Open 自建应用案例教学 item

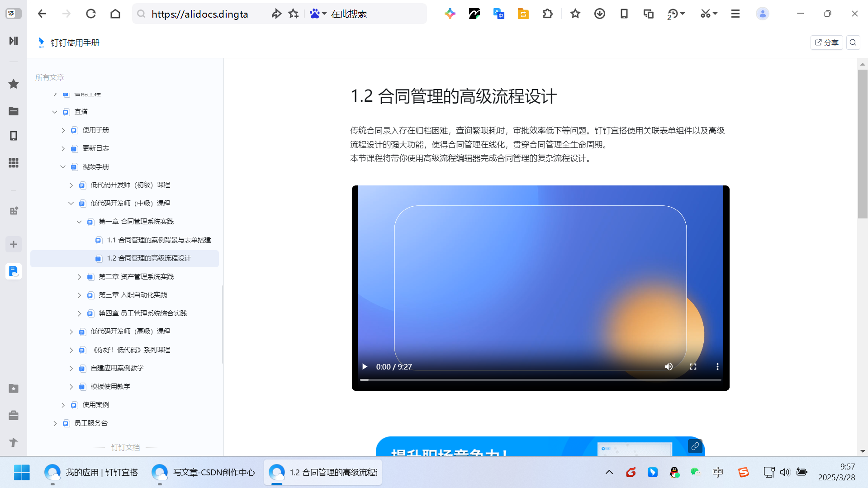[117, 368]
